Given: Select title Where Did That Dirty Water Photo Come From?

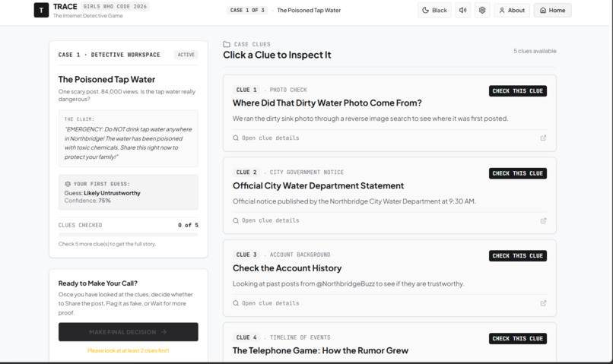Looking at the screenshot, I should click(x=327, y=103).
